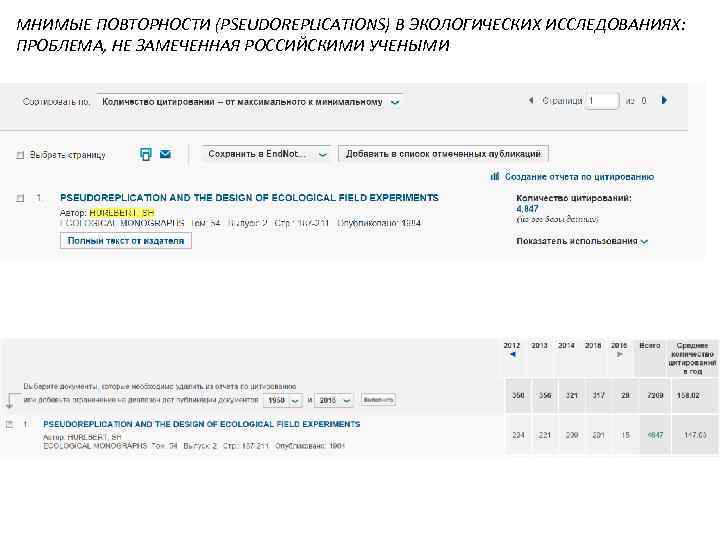
Task: Open 'Создание отчета по цитированию' link
Action: (579, 177)
